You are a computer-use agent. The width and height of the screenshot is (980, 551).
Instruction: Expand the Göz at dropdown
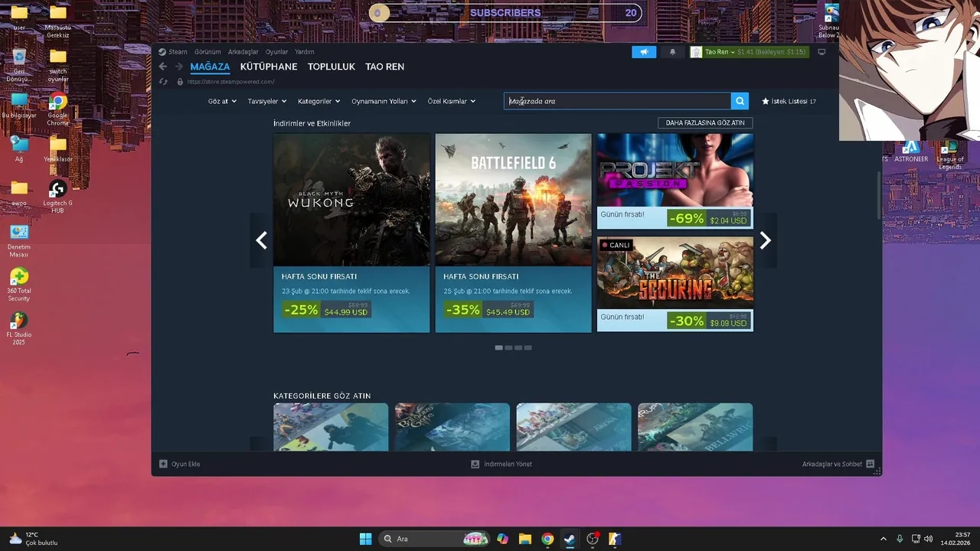(222, 101)
